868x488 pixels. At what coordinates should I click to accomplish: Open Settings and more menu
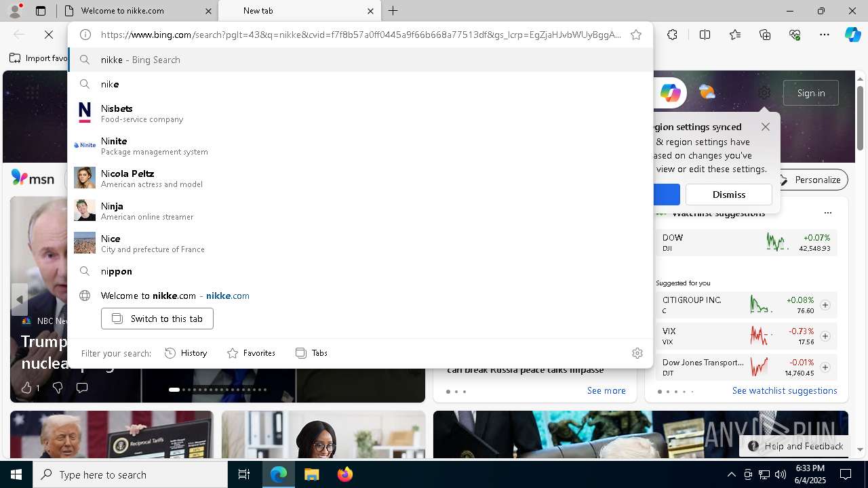point(825,35)
